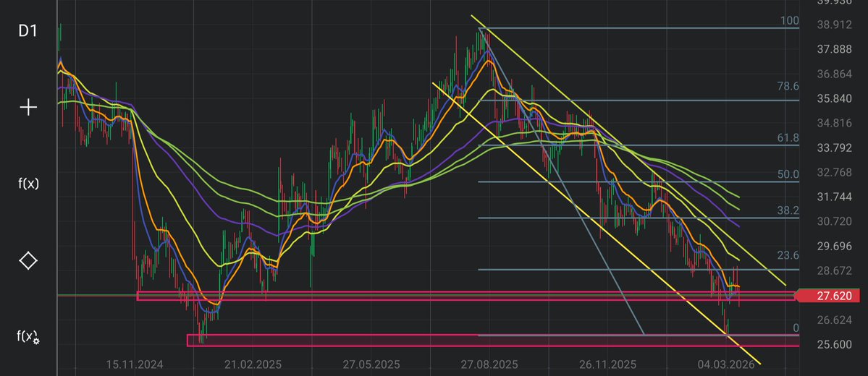The height and width of the screenshot is (376, 868).
Task: Click the 37.888 price axis label
Action: 834,50
